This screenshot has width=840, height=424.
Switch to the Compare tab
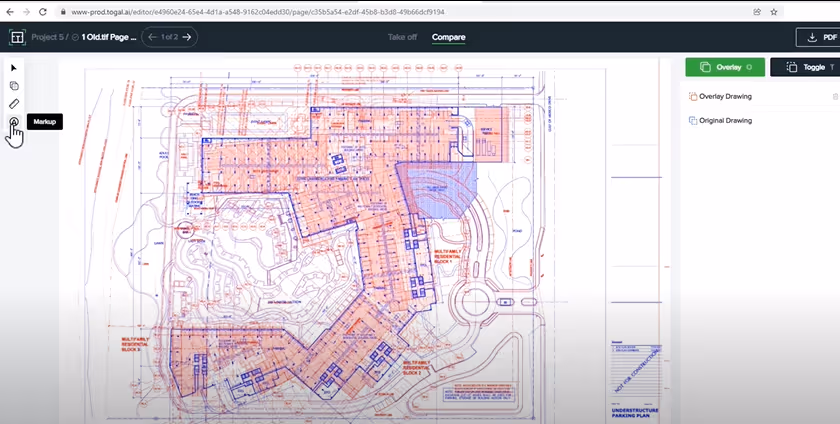(448, 37)
